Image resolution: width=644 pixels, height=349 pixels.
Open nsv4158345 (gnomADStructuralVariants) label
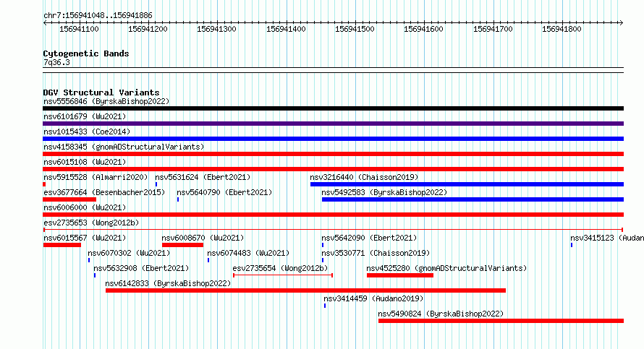(x=124, y=147)
